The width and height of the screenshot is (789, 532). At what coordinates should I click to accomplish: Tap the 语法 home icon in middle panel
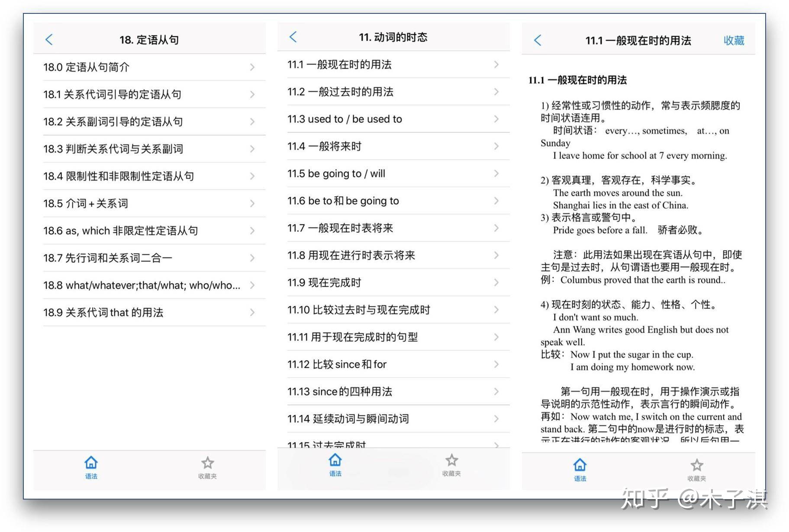point(335,465)
